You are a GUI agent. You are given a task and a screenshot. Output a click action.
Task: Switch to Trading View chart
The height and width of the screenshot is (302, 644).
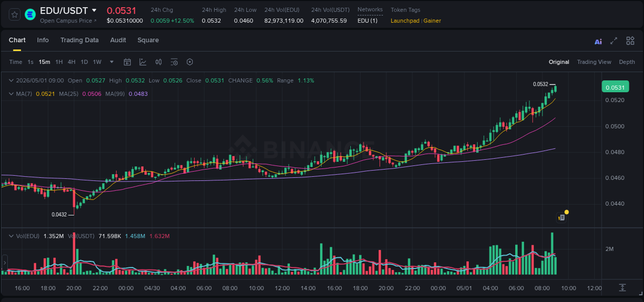594,62
